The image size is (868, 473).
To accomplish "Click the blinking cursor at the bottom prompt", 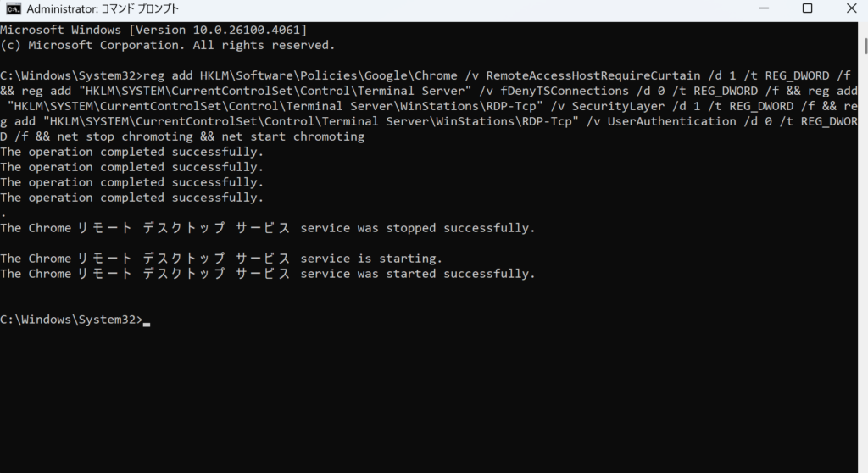I will point(147,320).
